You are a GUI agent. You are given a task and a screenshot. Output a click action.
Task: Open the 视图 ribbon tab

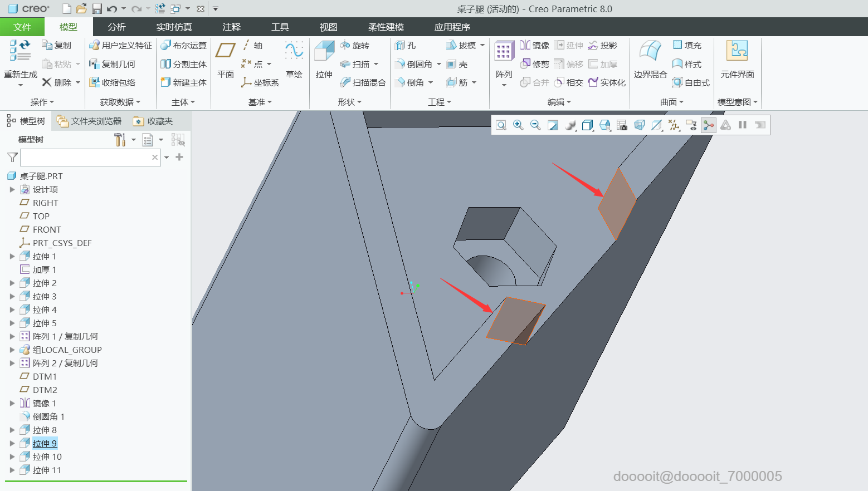point(329,27)
